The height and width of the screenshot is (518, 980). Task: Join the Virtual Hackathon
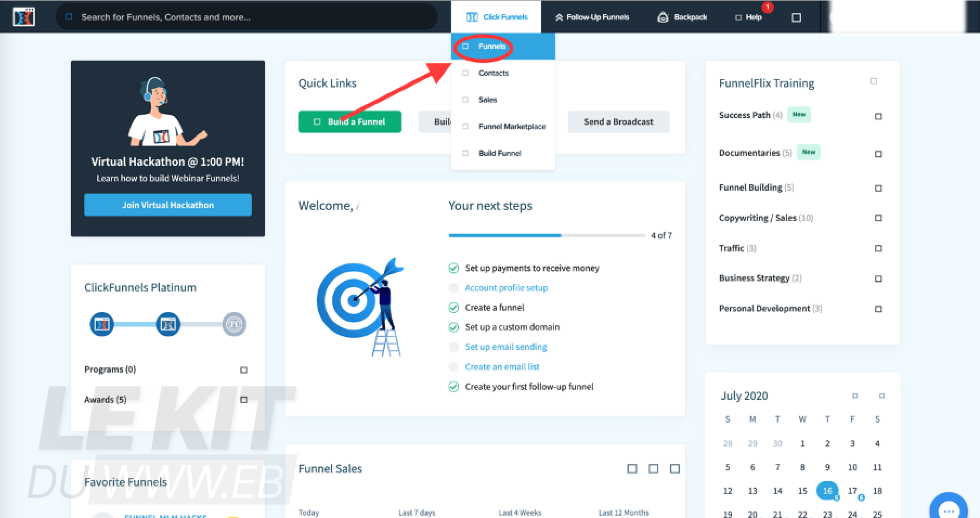click(x=167, y=205)
